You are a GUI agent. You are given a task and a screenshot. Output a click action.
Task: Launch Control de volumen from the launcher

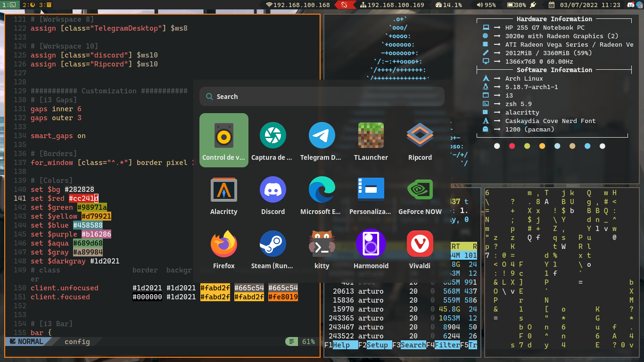point(224,140)
